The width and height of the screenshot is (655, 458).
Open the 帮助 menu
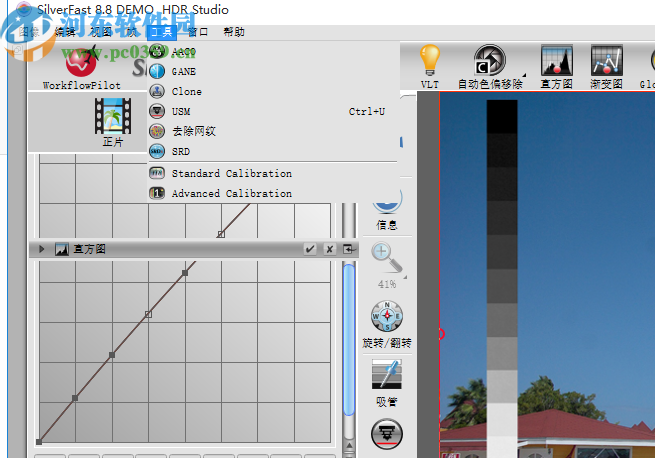click(x=234, y=32)
